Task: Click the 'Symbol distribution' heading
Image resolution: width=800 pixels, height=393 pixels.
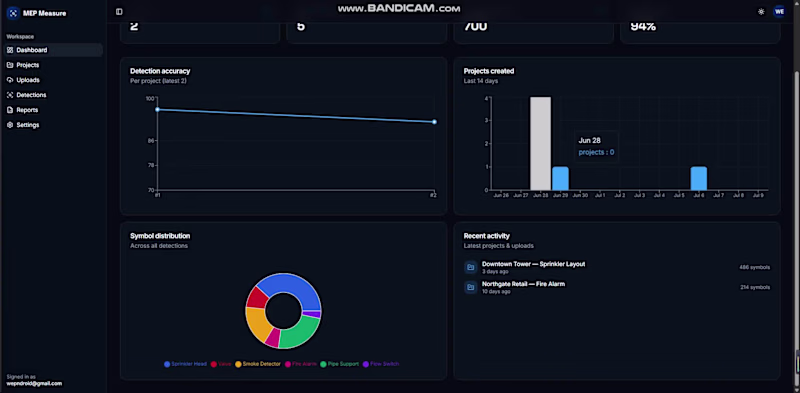Action: tap(160, 236)
